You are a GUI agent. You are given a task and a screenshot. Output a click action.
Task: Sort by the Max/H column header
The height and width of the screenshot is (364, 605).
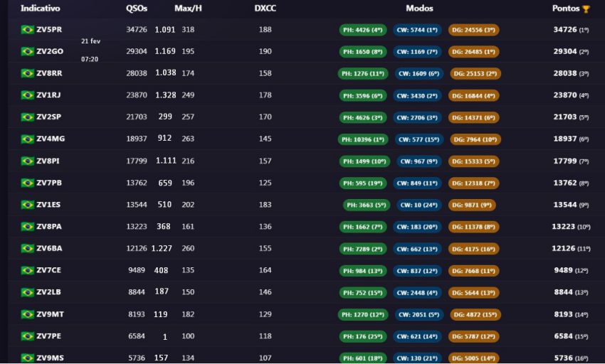tap(188, 9)
